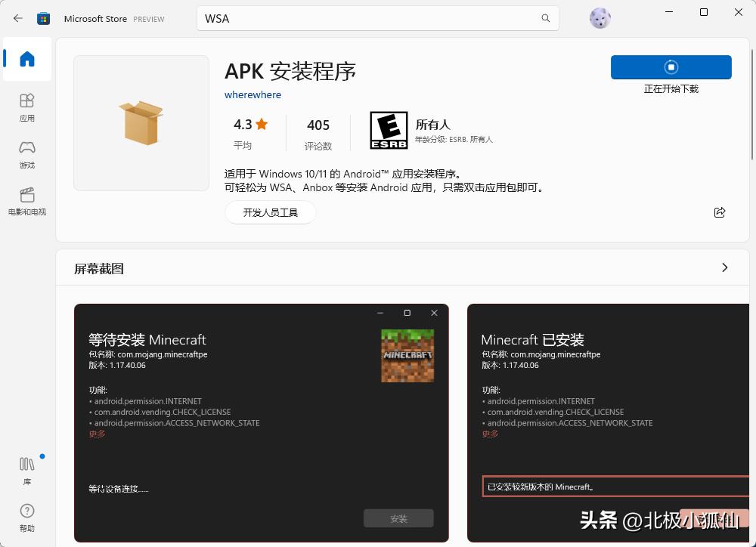Expand the 屏幕截图 screenshots section

[724, 267]
